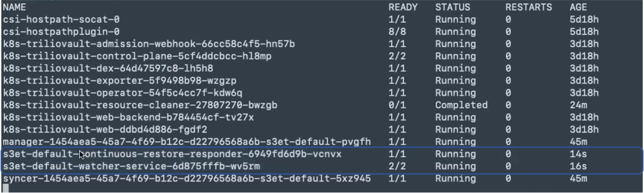
Task: Select the k8s-triliovault-web-backend pod name
Action: click(x=128, y=117)
